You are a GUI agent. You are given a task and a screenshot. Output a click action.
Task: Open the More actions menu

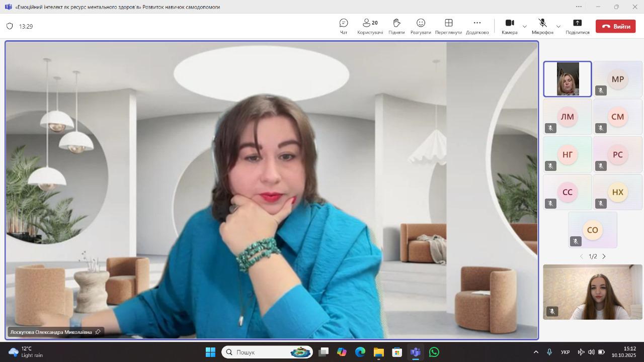(477, 26)
